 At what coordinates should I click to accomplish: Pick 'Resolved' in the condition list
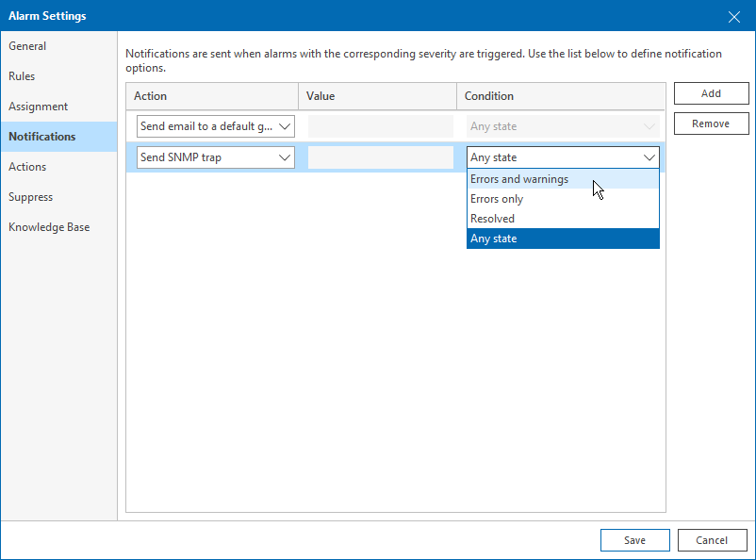(x=492, y=219)
